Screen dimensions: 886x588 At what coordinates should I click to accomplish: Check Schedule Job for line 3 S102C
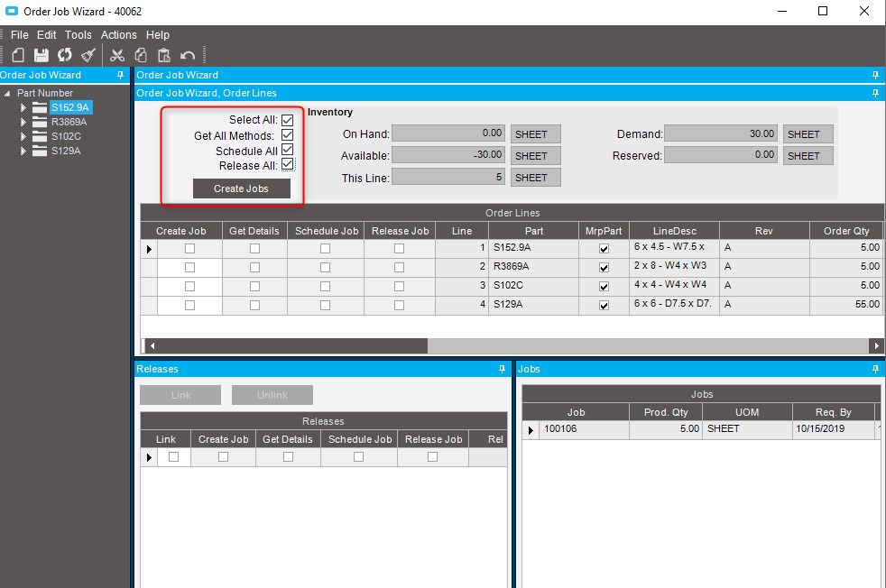tap(325, 287)
